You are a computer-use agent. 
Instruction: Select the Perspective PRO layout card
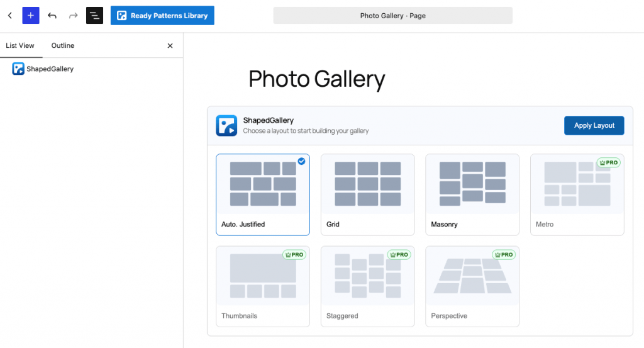click(x=472, y=286)
